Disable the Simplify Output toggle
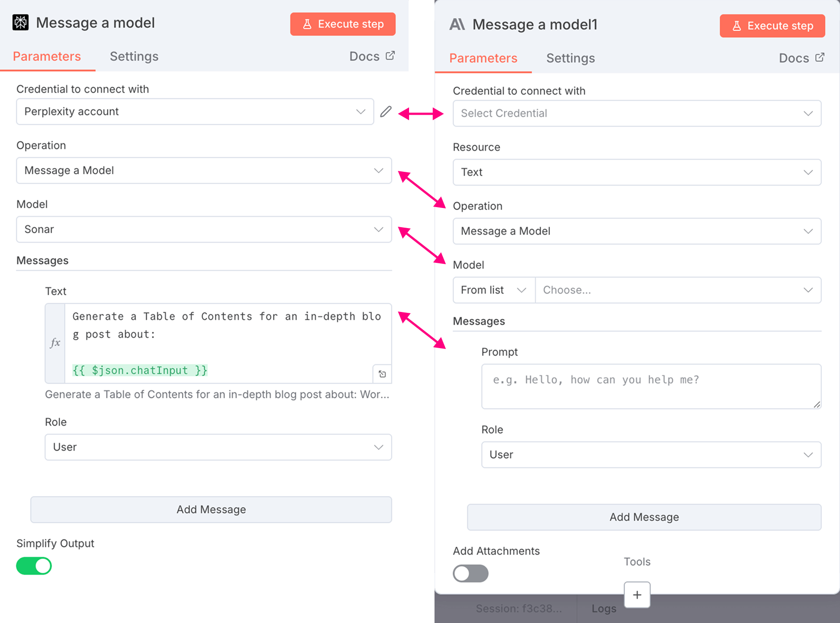The height and width of the screenshot is (623, 840). tap(34, 566)
